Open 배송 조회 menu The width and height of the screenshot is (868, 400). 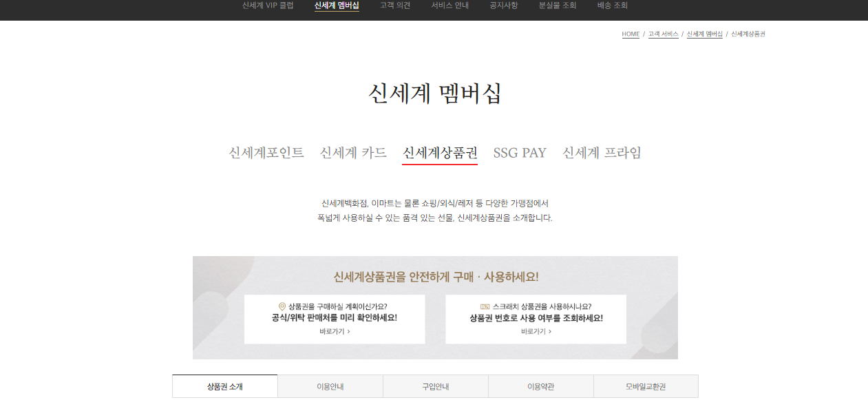(x=613, y=6)
